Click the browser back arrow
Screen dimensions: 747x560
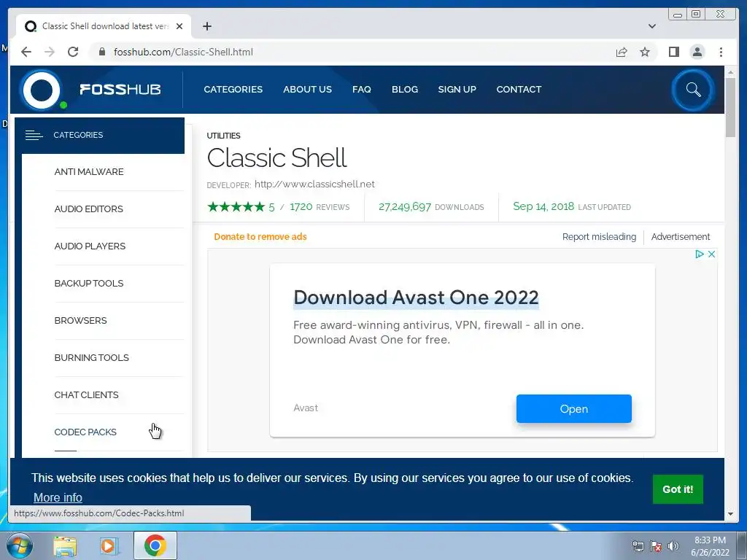pyautogui.click(x=26, y=52)
